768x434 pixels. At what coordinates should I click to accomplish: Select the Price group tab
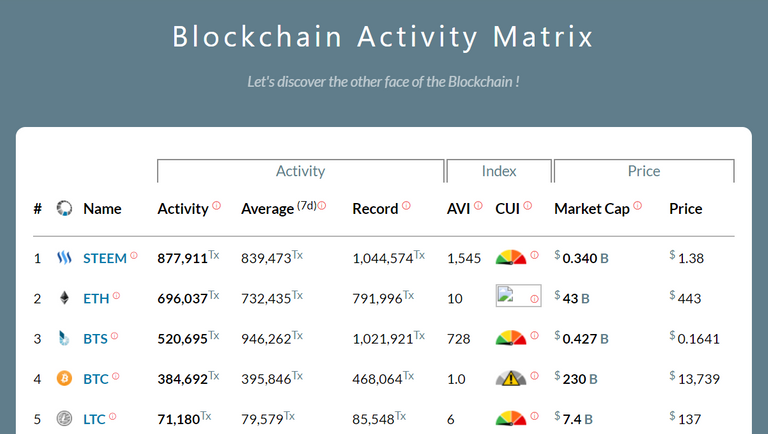pos(644,171)
